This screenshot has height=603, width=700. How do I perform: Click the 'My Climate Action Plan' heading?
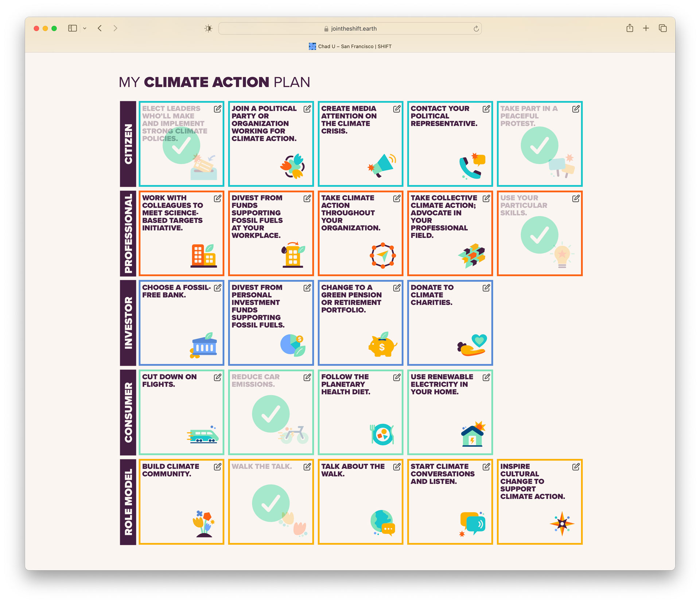214,82
